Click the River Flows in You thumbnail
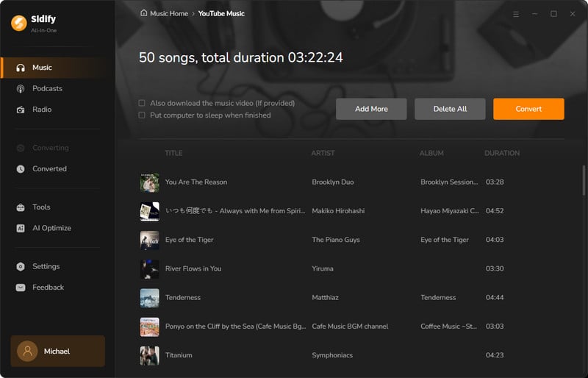 150,269
